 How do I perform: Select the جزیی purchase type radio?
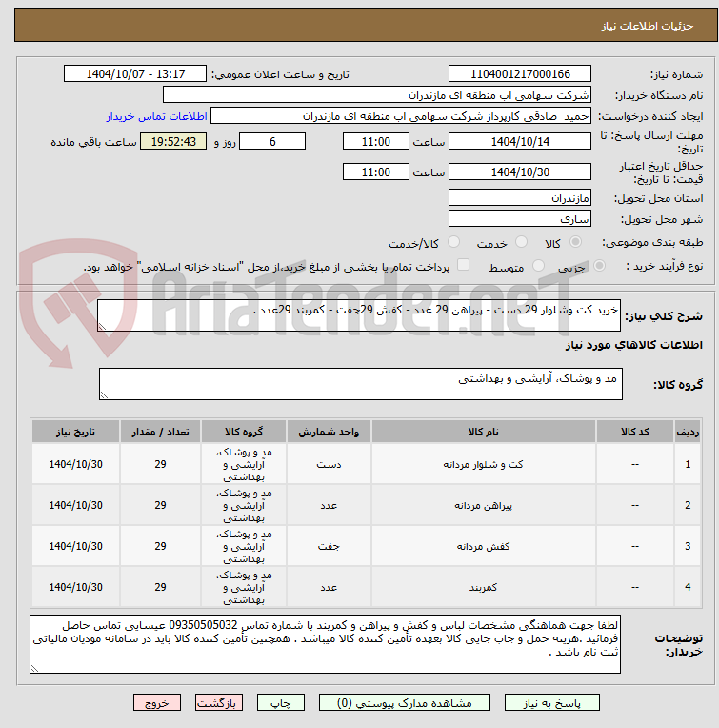tap(599, 266)
